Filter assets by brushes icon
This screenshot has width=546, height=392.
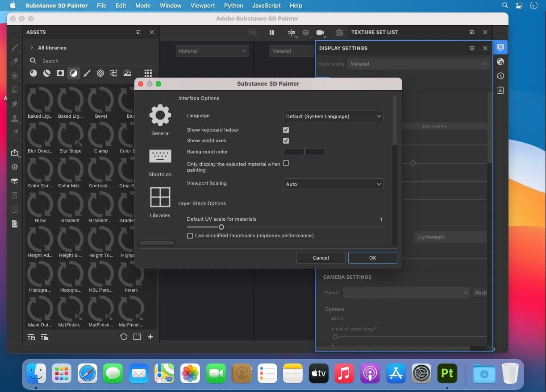(x=87, y=73)
